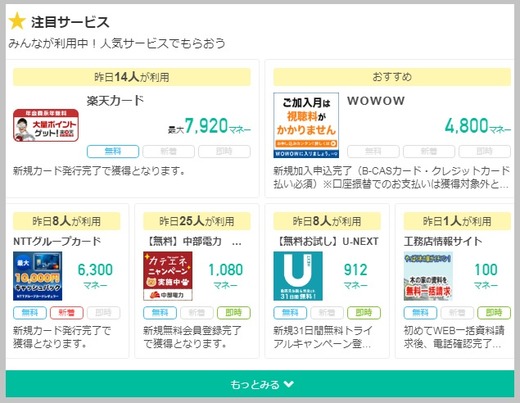
Task: Click the 昨日1人が利用 banner
Action: (x=457, y=221)
